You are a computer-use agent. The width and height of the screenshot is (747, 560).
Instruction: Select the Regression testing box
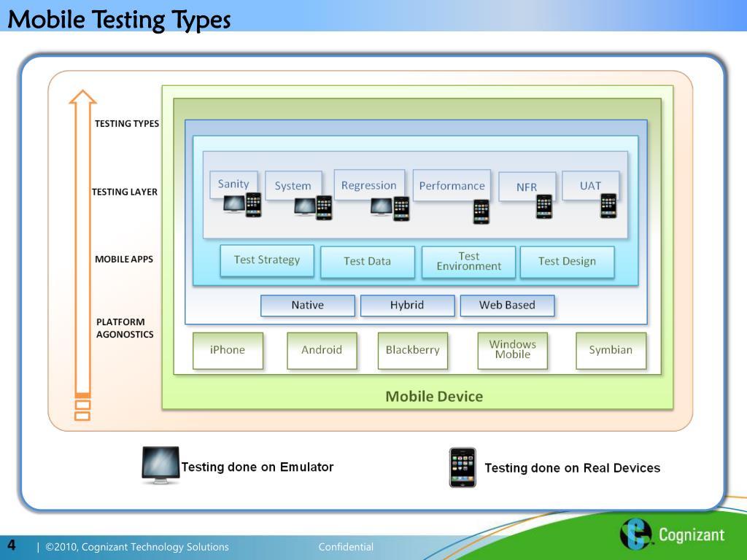[369, 184]
